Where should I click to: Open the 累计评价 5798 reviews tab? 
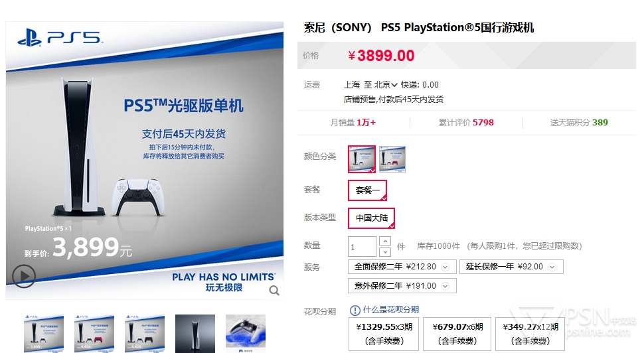466,122
